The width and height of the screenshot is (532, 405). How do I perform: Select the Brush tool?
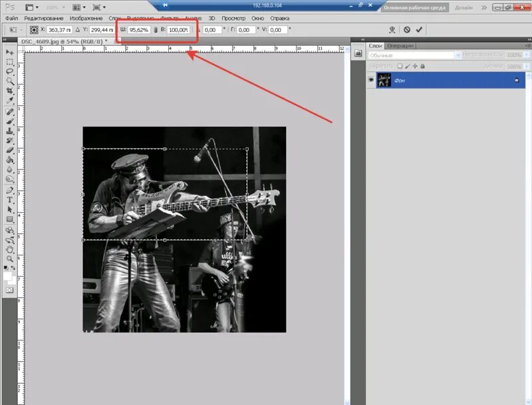(10, 121)
